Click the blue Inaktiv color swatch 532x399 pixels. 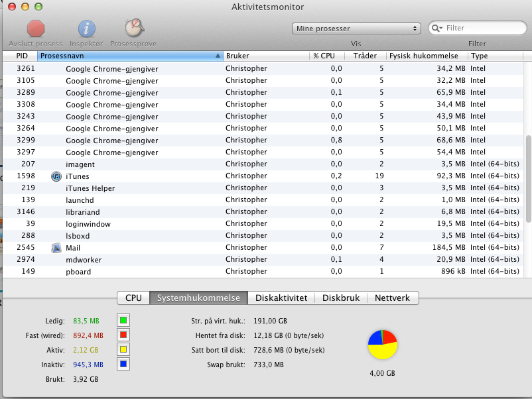123,364
